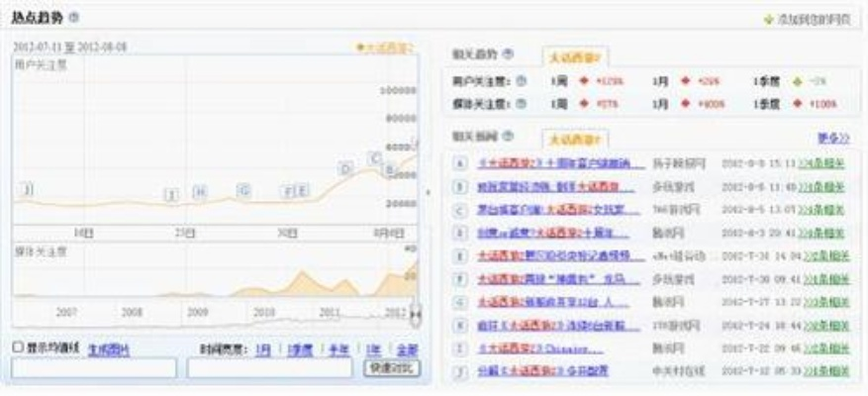The height and width of the screenshot is (396, 868).
Task: Set time range to 1月
Action: click(263, 350)
